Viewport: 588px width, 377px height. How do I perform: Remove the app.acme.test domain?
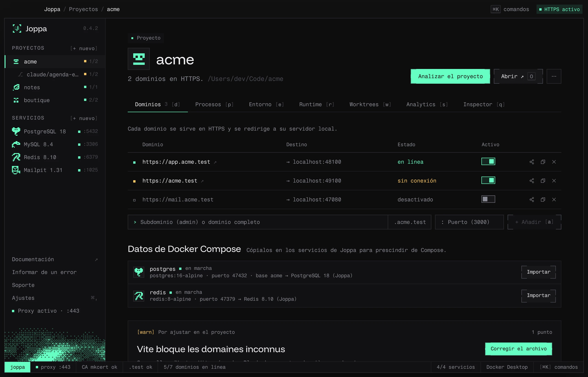click(x=554, y=162)
